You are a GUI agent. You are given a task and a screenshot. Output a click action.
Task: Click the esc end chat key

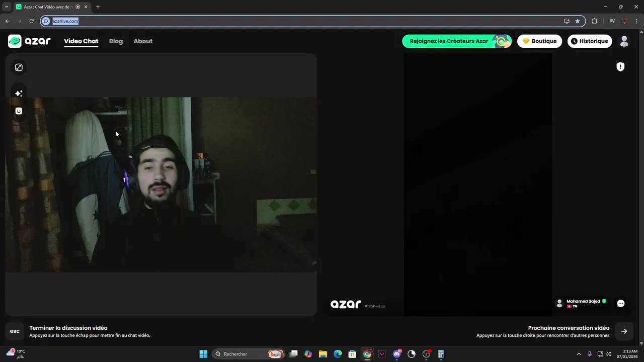coord(15,331)
